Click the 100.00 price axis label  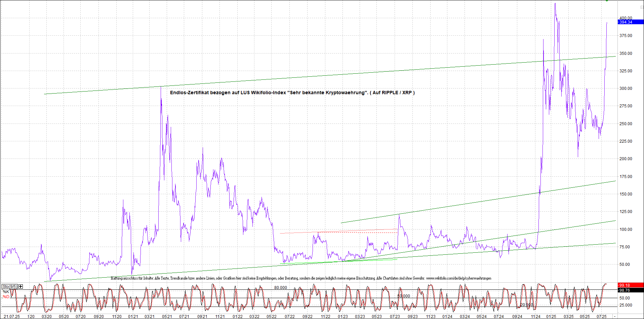[x=626, y=229]
